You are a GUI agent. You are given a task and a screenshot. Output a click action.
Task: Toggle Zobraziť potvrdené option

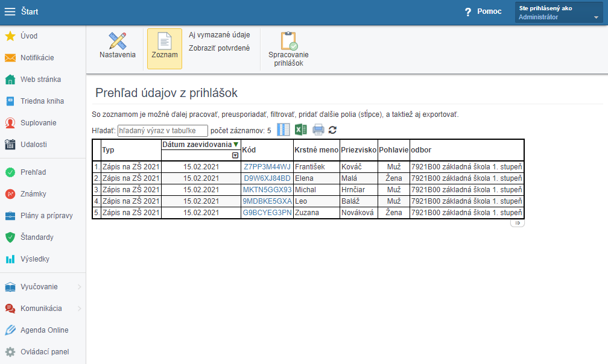click(x=219, y=48)
